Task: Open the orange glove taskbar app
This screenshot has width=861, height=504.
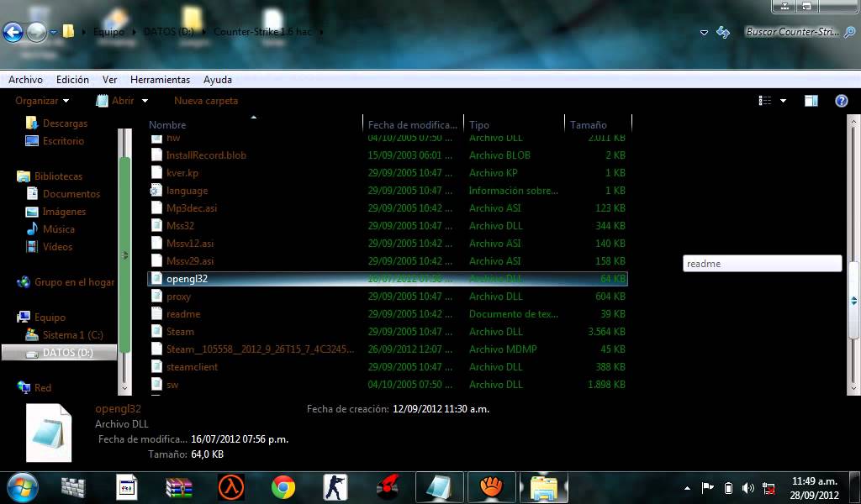Action: pyautogui.click(x=491, y=487)
